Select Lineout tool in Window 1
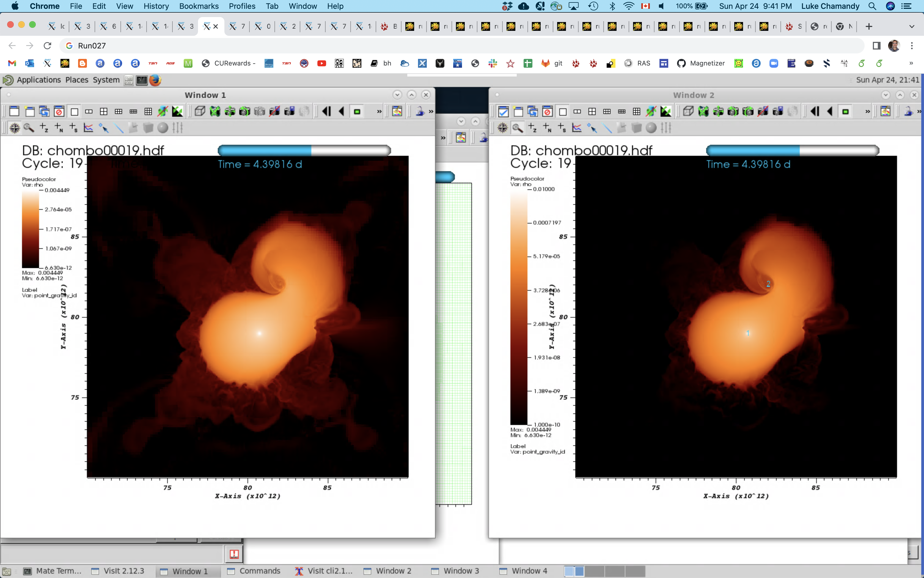The width and height of the screenshot is (924, 578). (89, 128)
